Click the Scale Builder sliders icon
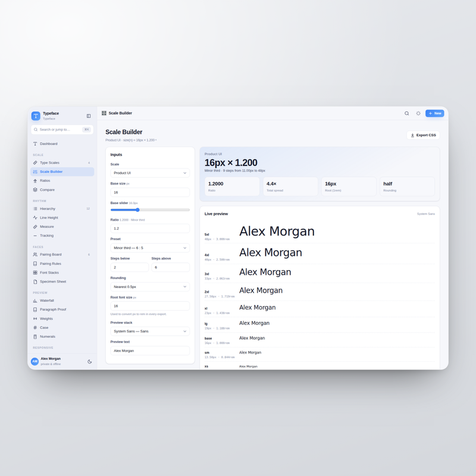The height and width of the screenshot is (476, 476). coord(35,171)
